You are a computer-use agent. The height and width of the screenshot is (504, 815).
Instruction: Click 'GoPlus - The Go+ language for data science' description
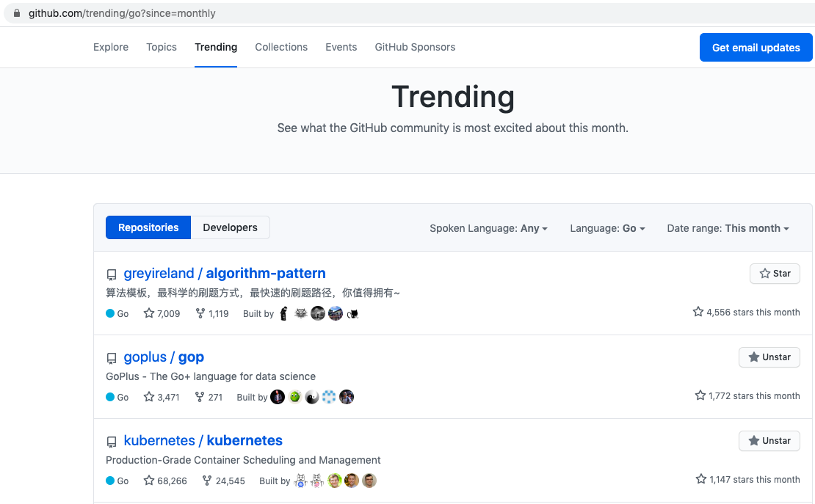tap(211, 376)
